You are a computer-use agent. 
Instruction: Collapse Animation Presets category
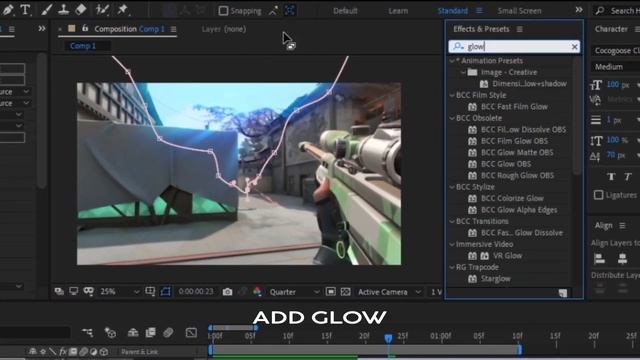point(452,61)
